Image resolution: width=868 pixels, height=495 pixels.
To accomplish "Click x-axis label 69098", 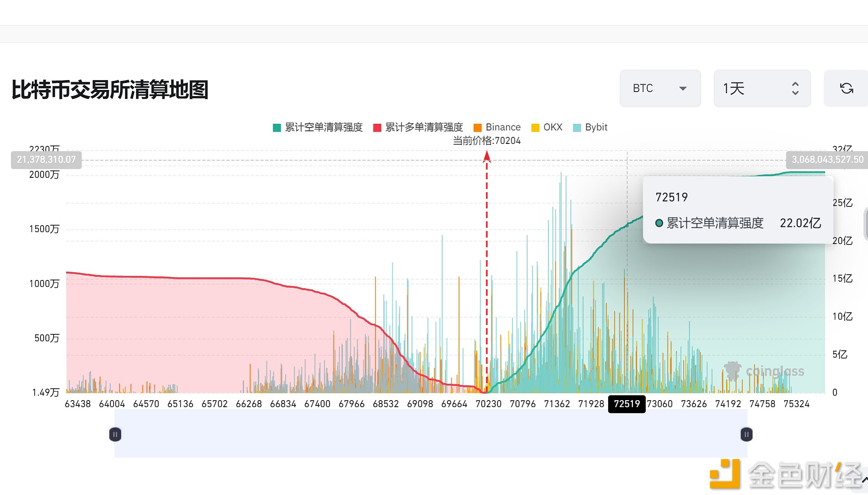I will tap(420, 404).
